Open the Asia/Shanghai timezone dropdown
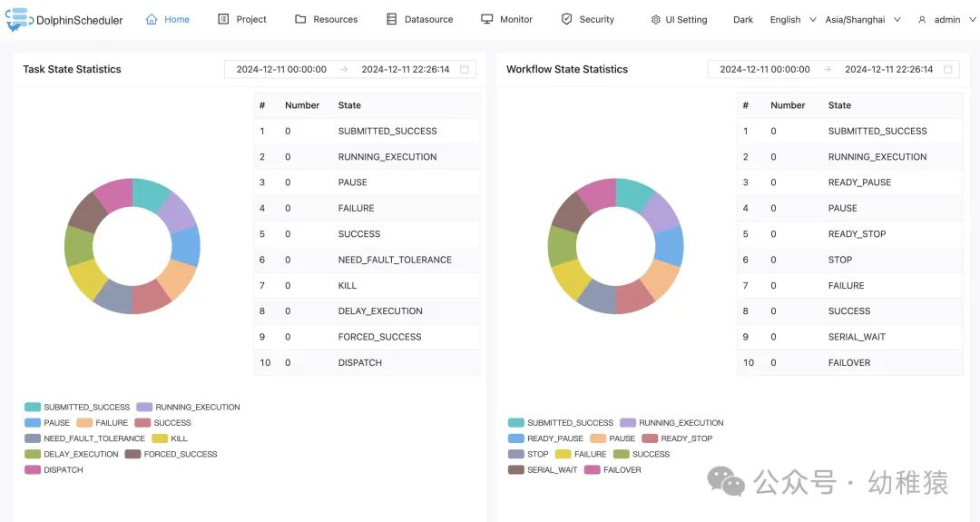Image resolution: width=980 pixels, height=522 pixels. point(862,20)
